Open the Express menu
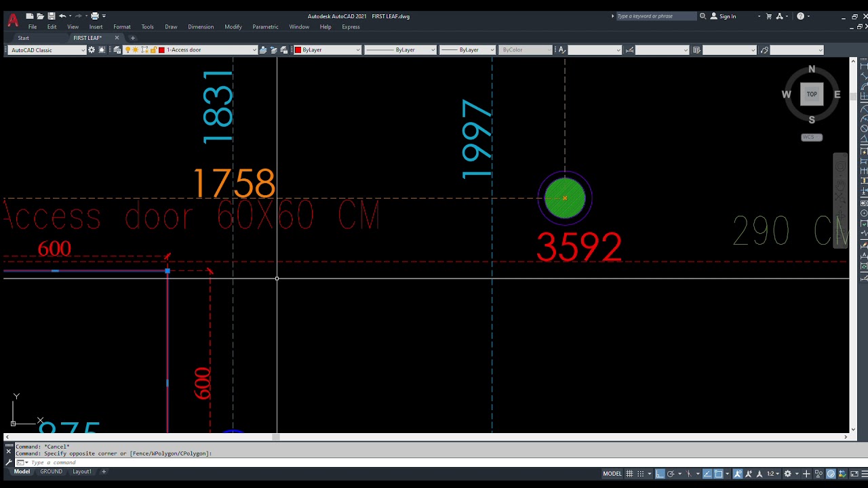Viewport: 868px width, 488px height. click(351, 27)
